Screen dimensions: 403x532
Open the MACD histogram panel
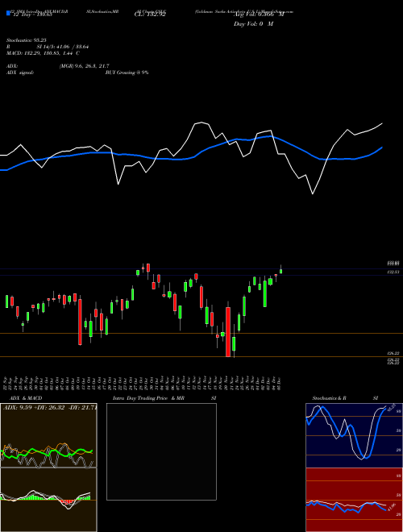[x=48, y=500]
